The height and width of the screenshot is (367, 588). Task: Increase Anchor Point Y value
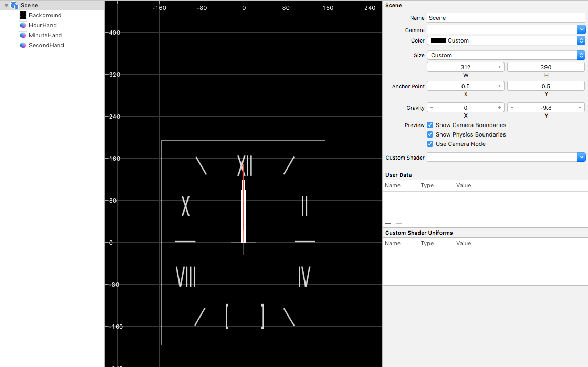(x=580, y=86)
